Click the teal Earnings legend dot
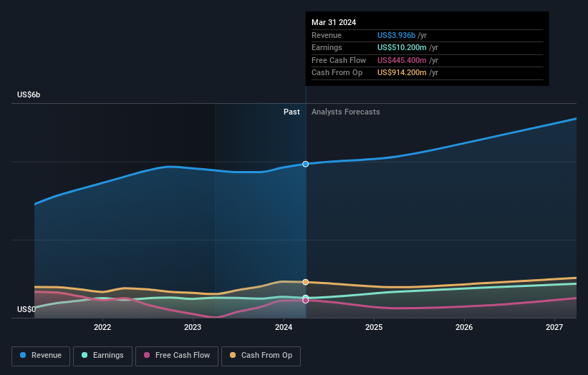This screenshot has width=588, height=375. point(85,355)
